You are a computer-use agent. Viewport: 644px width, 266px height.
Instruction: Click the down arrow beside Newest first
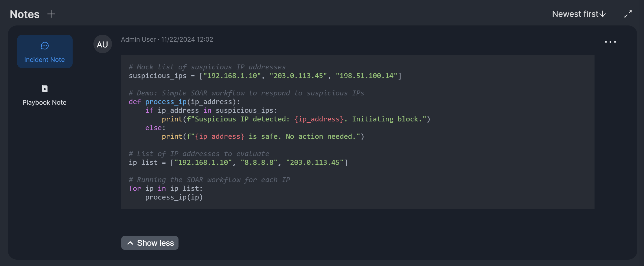coord(603,14)
